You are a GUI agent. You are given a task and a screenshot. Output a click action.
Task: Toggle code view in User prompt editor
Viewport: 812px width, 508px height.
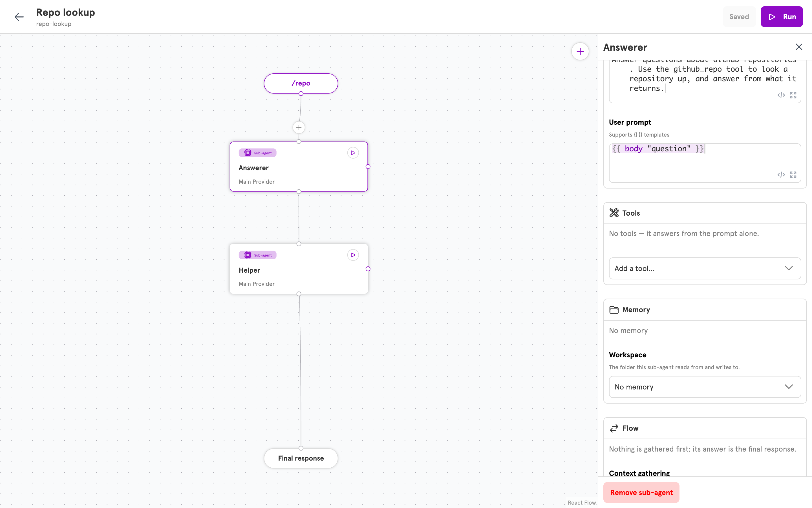click(781, 175)
